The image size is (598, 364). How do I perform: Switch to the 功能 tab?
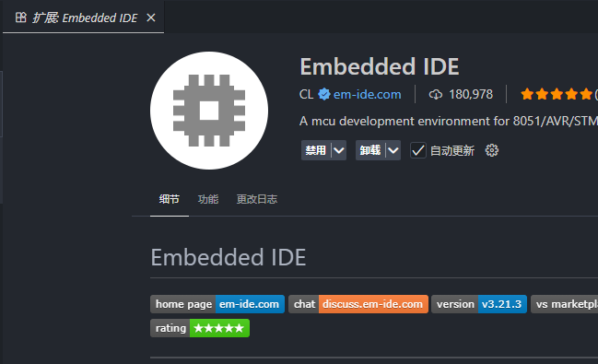coord(208,199)
